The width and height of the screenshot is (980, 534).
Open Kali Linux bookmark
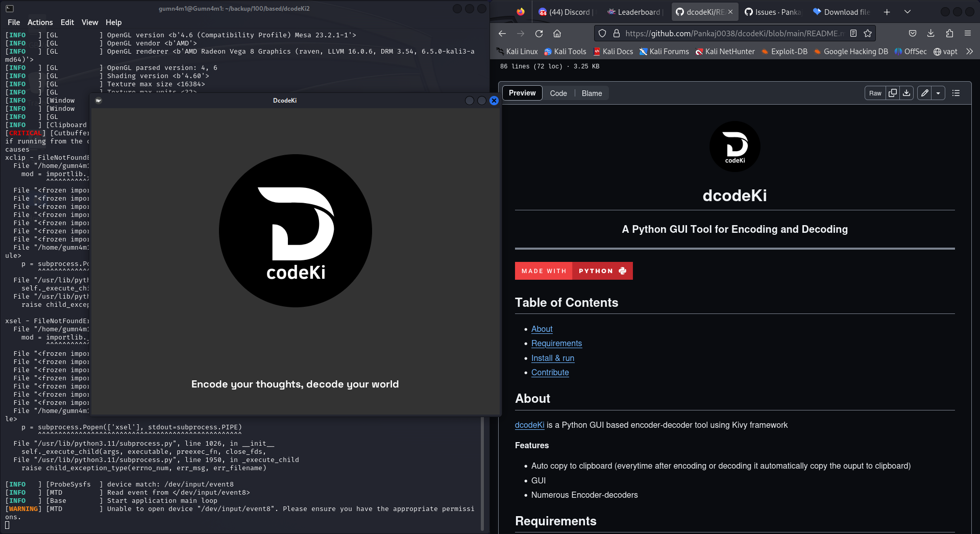point(517,52)
